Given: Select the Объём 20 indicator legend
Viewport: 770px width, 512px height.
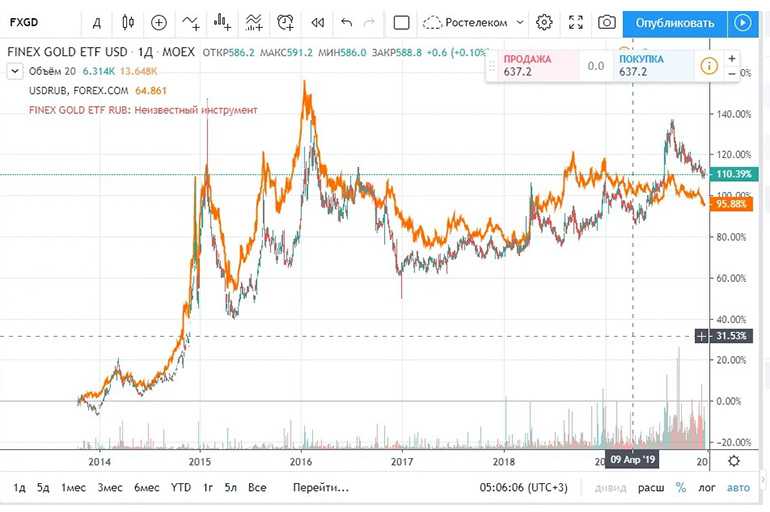Looking at the screenshot, I should 52,71.
